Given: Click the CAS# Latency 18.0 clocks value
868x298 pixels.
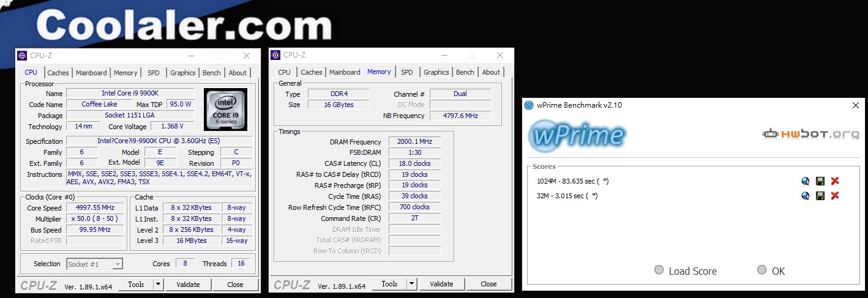Looking at the screenshot, I should click(x=414, y=163).
